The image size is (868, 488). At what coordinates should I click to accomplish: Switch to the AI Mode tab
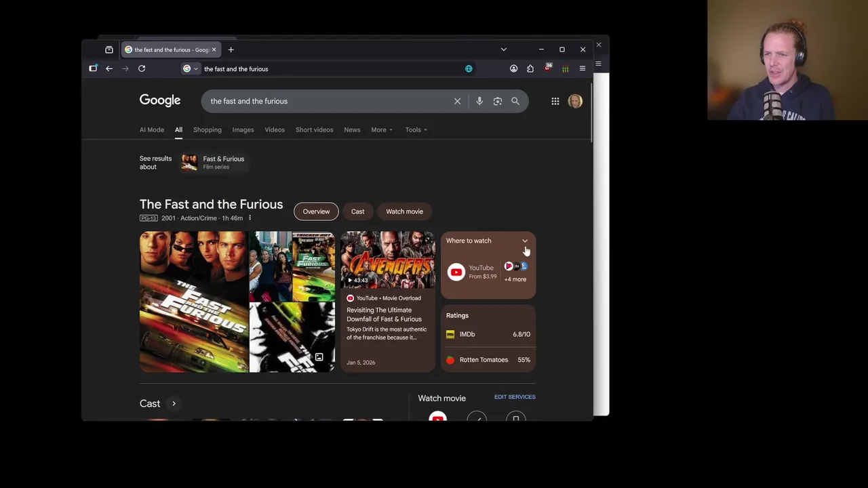(x=152, y=129)
